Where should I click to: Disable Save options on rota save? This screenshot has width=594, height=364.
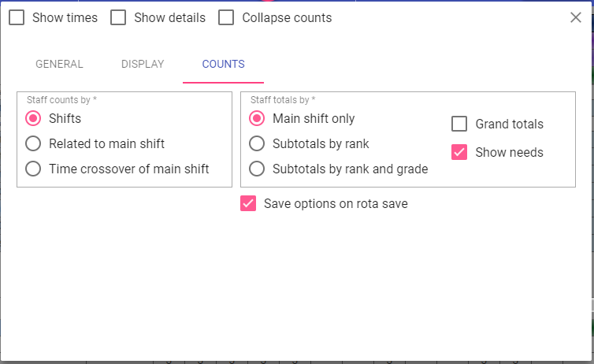click(248, 204)
